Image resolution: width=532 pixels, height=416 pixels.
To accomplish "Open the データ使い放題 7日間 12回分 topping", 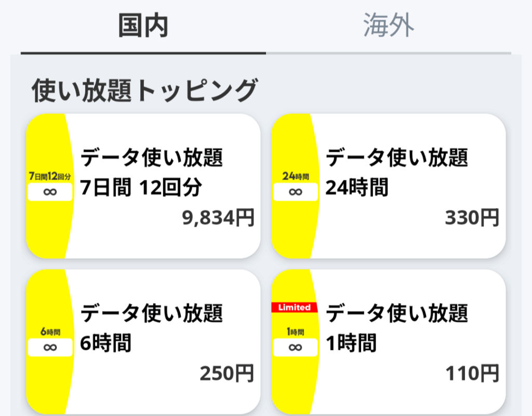I will pyautogui.click(x=143, y=186).
